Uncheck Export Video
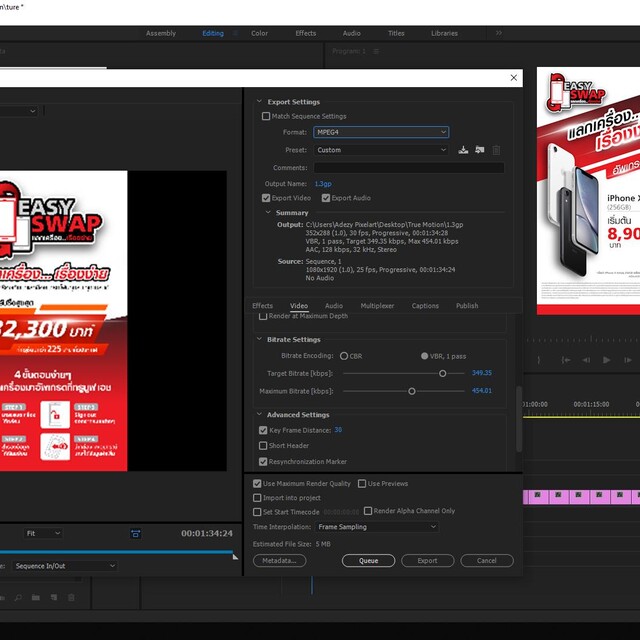 266,198
